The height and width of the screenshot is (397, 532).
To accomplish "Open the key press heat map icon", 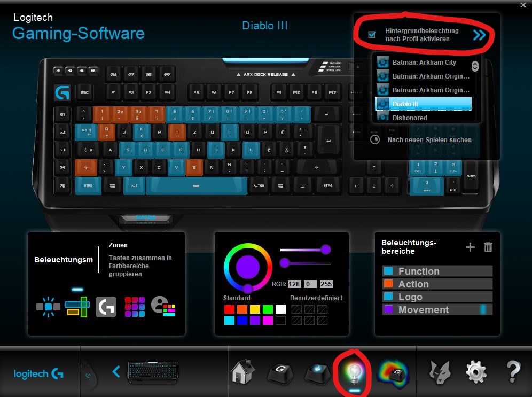I will [x=394, y=373].
